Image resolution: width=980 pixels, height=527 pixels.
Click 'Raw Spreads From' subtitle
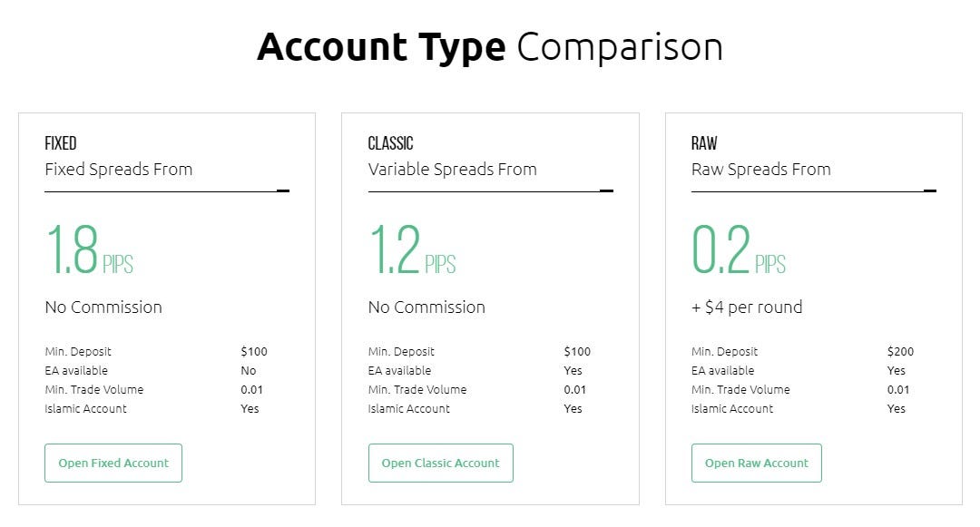tap(761, 170)
